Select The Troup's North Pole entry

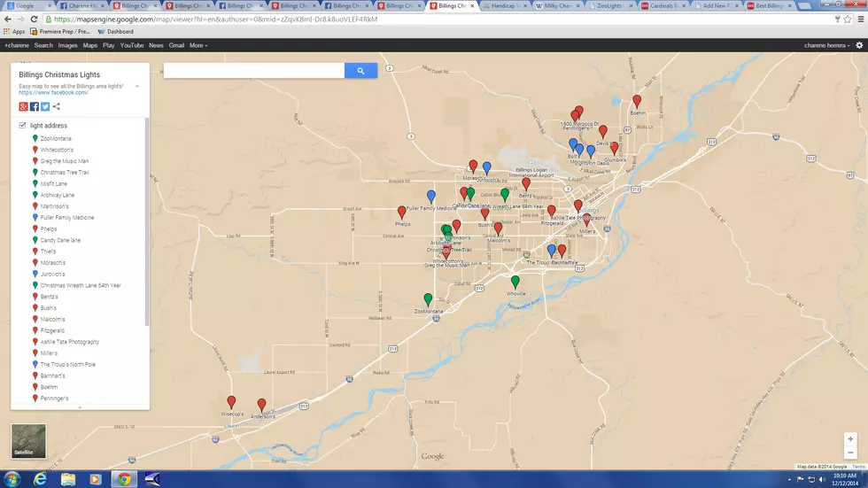pyautogui.click(x=67, y=365)
